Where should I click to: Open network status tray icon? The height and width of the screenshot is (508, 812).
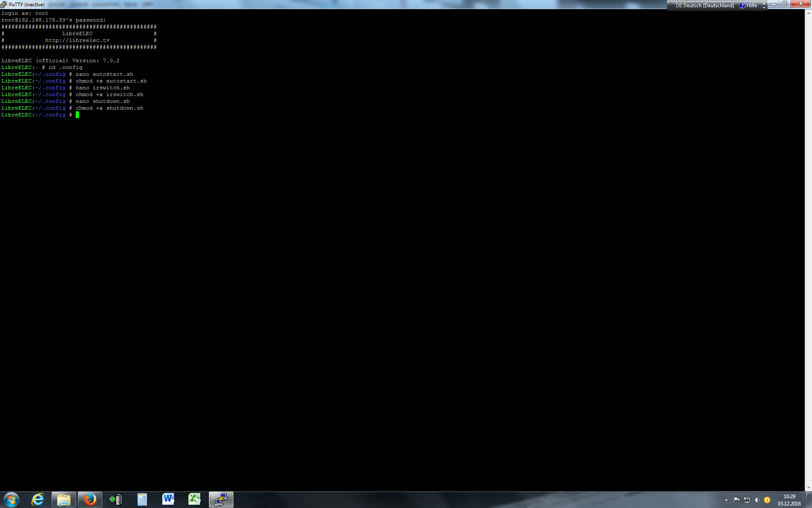747,500
